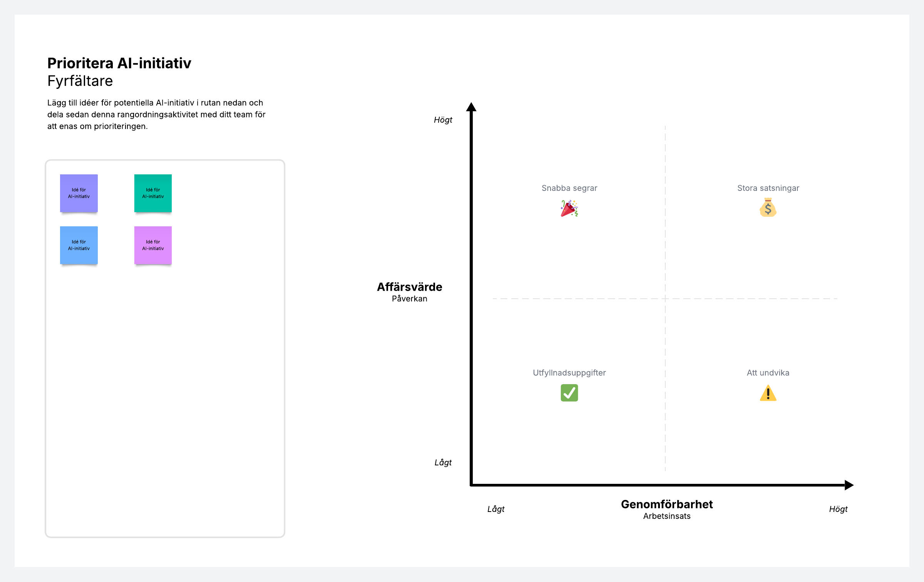Click the 'Arbetsinsats' axis subtitle
The image size is (924, 582).
pyautogui.click(x=667, y=516)
